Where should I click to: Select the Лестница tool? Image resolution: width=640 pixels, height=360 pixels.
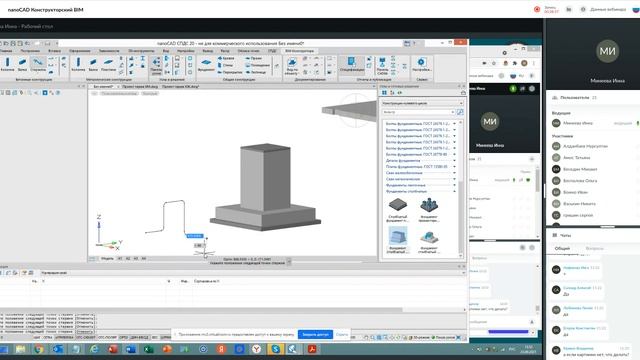click(x=256, y=72)
